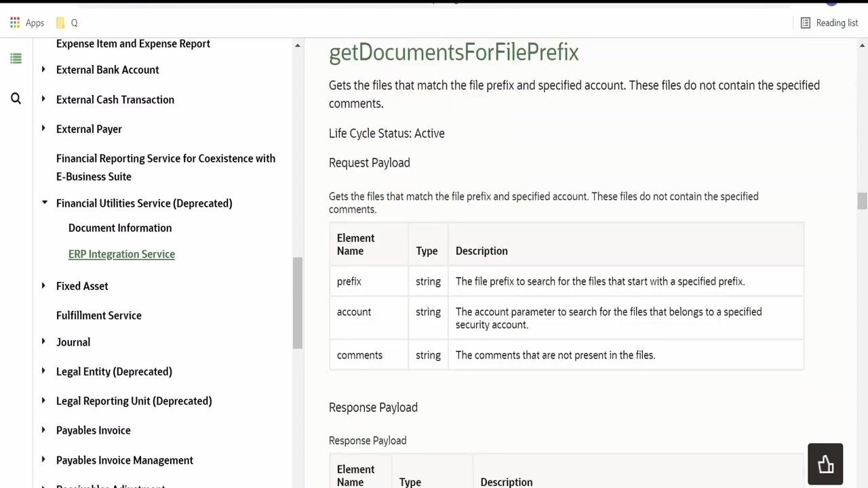Open the Fulfillment Service page

[99, 315]
